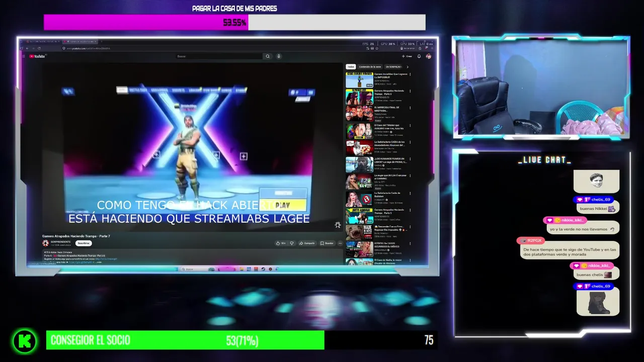Click the Steam icon in the taskbar
Image resolution: width=644 pixels, height=362 pixels.
[263, 269]
